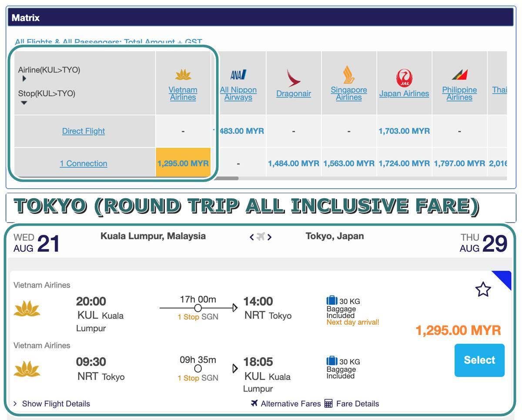Viewport: 522px width, 420px height.
Task: Click the Fare Details calculator icon
Action: pyautogui.click(x=328, y=403)
